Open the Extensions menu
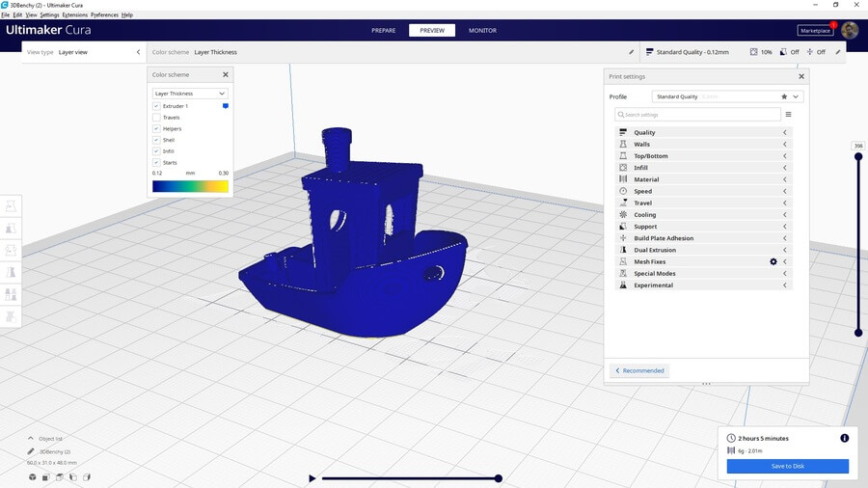This screenshot has width=868, height=488. coord(74,15)
